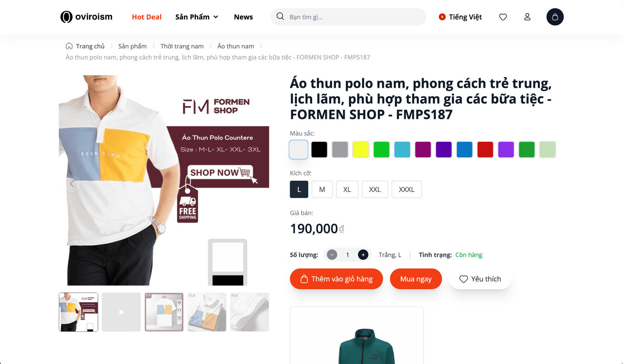Open the shopping bag cart icon

pos(555,17)
